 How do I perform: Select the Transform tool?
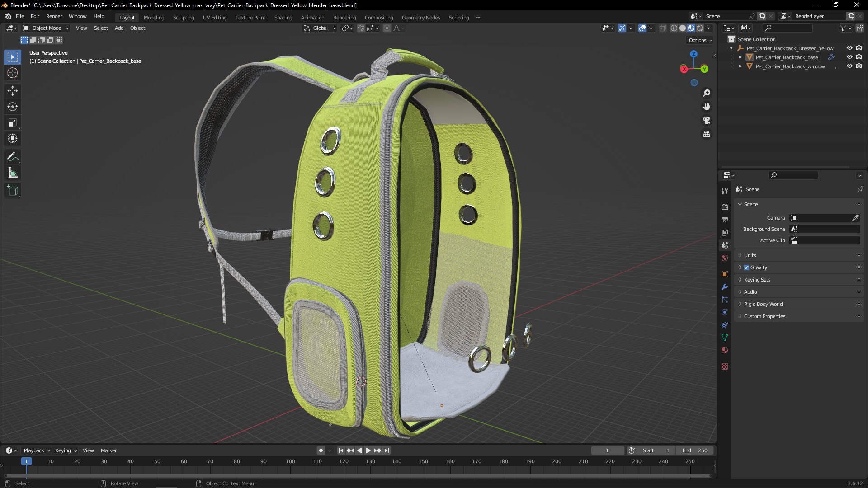point(13,139)
